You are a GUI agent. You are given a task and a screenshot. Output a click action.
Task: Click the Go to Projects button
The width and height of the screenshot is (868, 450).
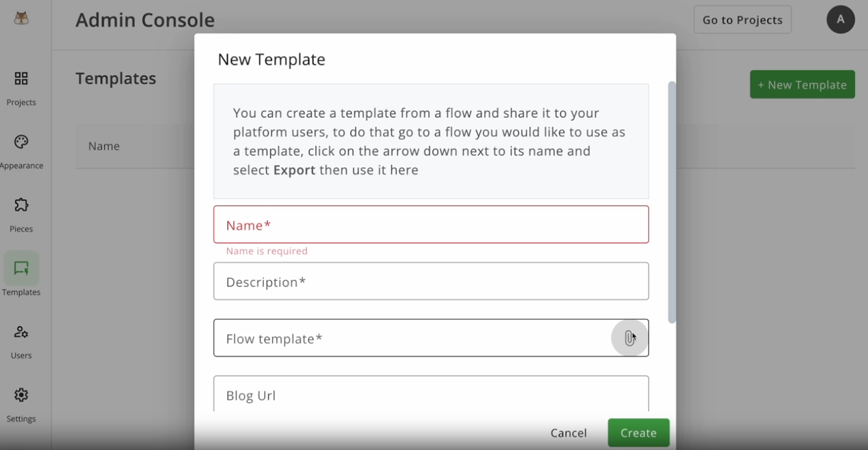743,20
